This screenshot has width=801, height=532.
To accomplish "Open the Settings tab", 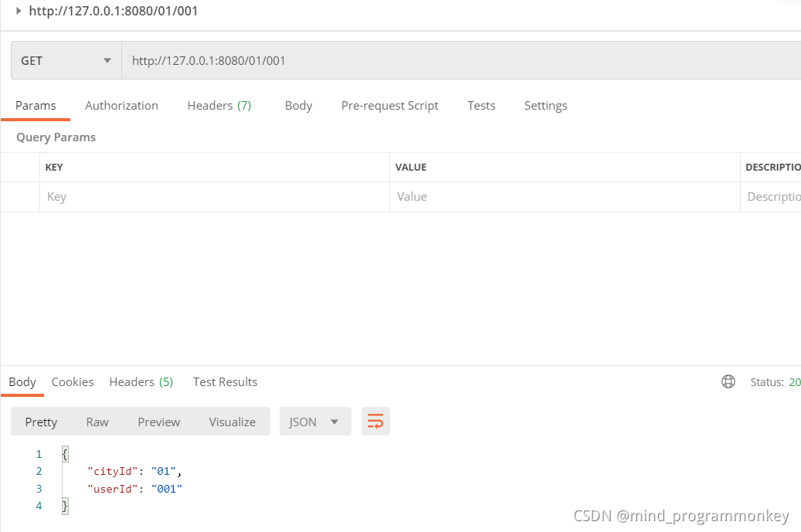I will 545,106.
